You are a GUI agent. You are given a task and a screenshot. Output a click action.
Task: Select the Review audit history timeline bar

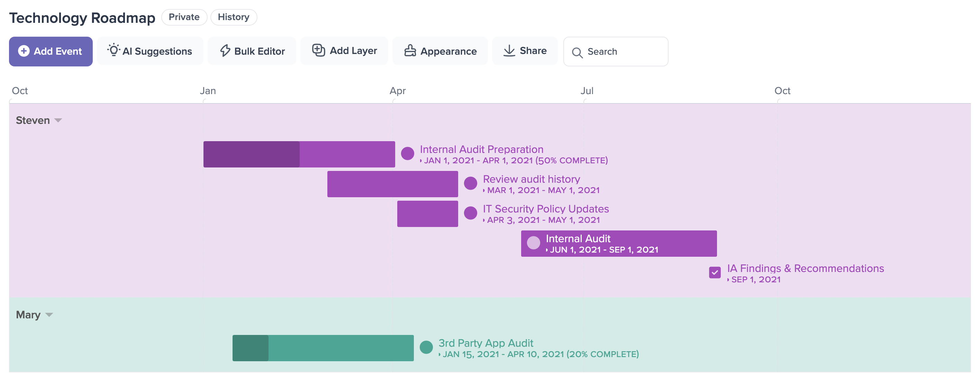[393, 184]
